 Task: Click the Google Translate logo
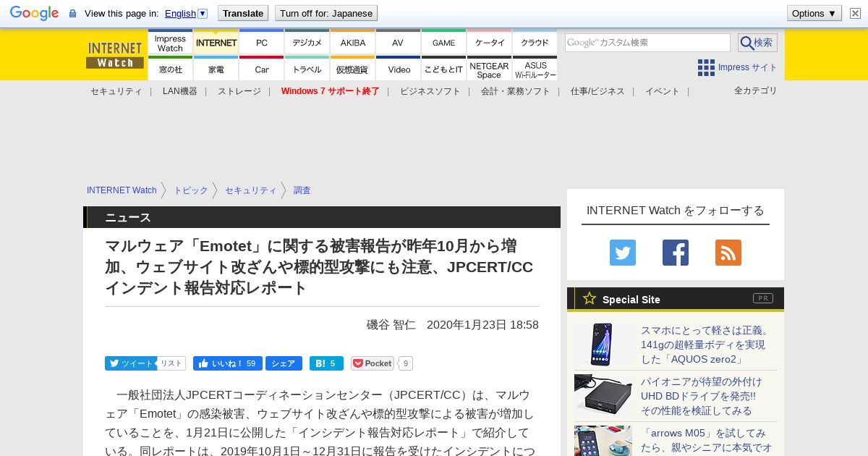coord(34,13)
